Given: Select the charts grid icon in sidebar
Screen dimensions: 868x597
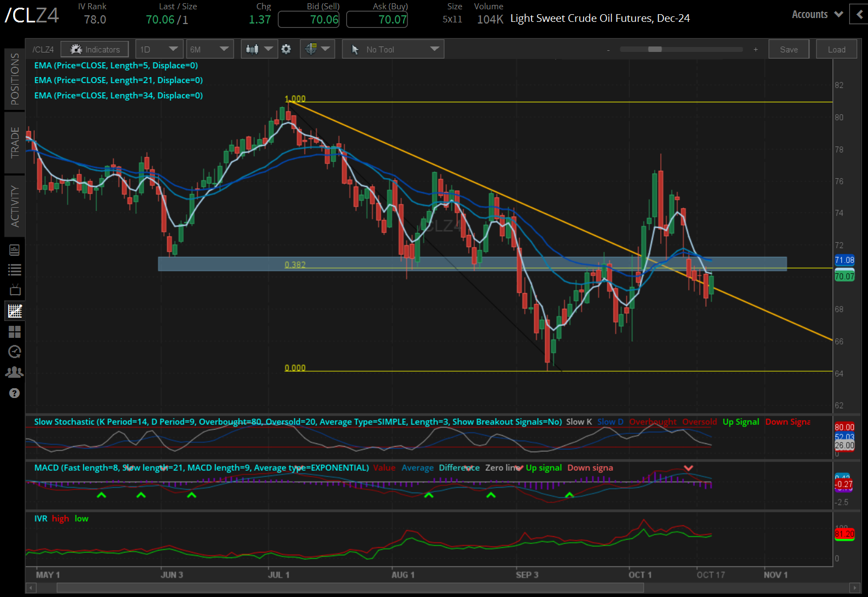Looking at the screenshot, I should coord(15,311).
